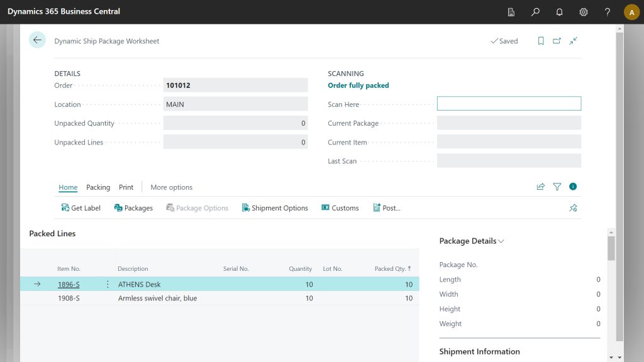
Task: Open the Tell me search
Action: pos(535,12)
